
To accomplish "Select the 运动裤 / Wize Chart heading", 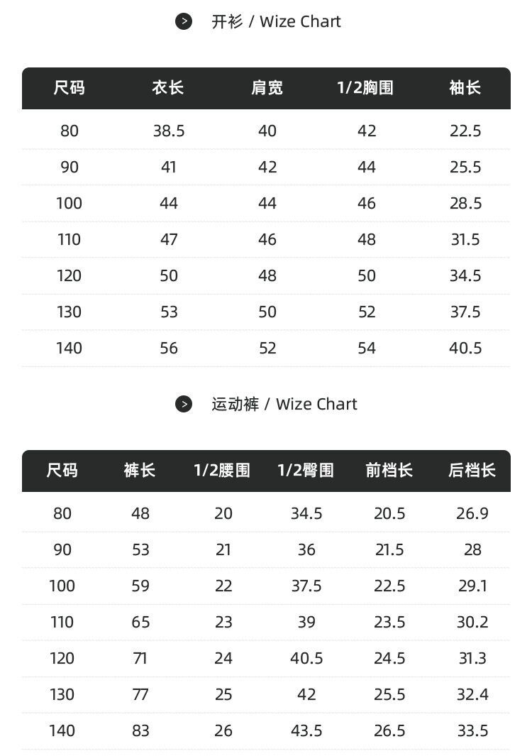I will tap(284, 404).
